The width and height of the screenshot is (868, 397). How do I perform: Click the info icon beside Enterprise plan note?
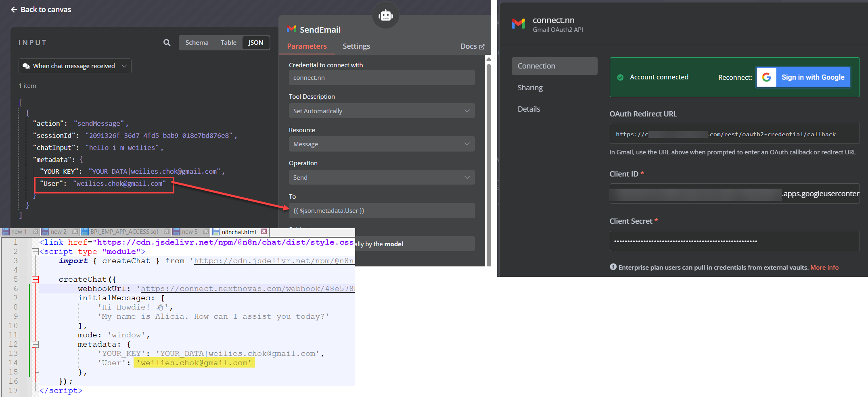click(x=613, y=267)
